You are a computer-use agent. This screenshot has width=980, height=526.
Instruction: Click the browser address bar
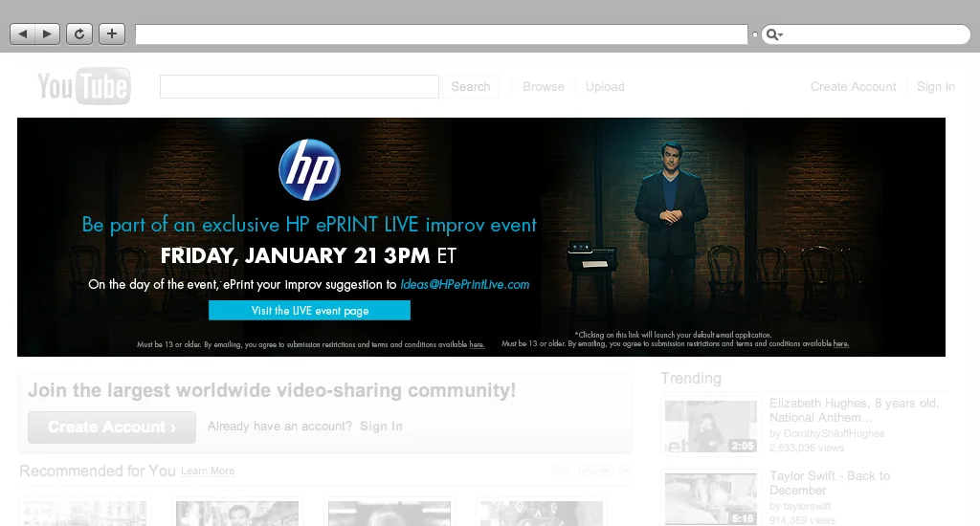(441, 34)
